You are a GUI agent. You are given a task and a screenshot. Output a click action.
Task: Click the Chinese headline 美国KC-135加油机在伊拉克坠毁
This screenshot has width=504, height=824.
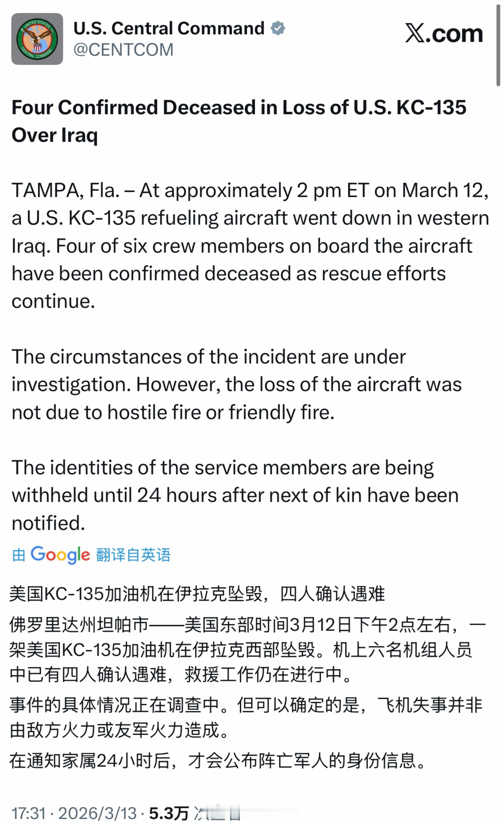pos(197,594)
